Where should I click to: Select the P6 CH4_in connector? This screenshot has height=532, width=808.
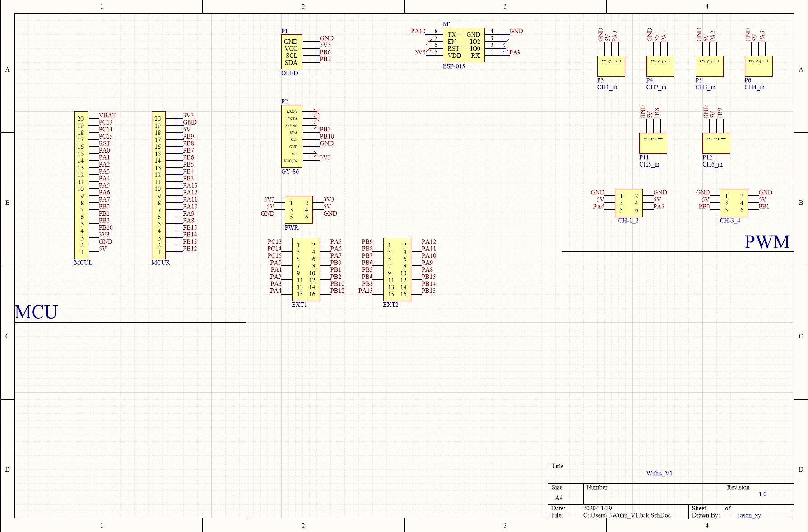click(759, 66)
